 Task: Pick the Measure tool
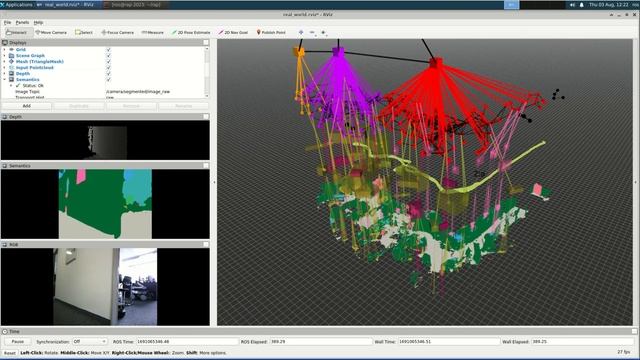coord(152,32)
